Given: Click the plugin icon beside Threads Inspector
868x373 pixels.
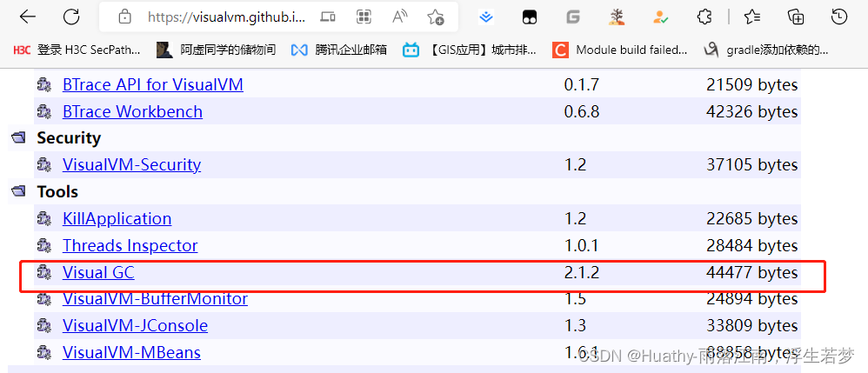Looking at the screenshot, I should (x=44, y=245).
